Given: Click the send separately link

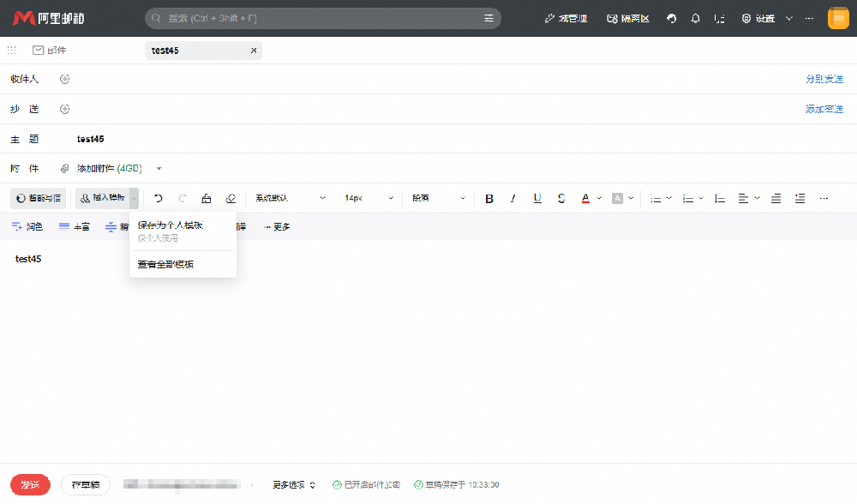Looking at the screenshot, I should coord(824,79).
